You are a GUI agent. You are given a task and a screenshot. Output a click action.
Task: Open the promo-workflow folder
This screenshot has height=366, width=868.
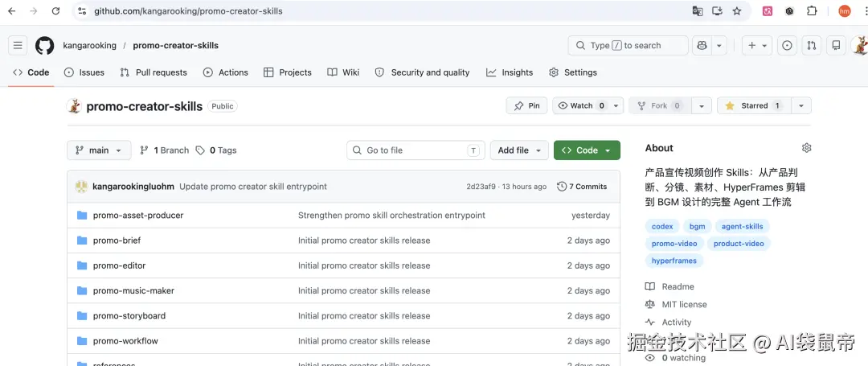click(x=125, y=341)
